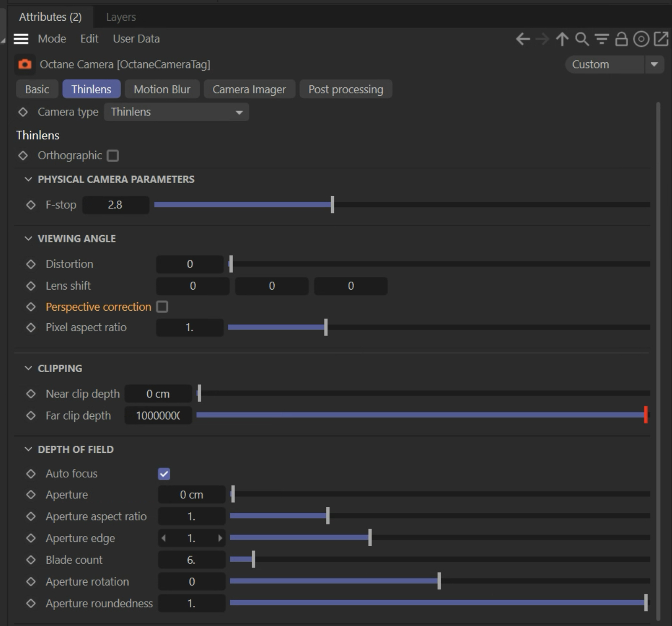This screenshot has height=626, width=672.
Task: Click the Aperture rotation slider
Action: [440, 582]
